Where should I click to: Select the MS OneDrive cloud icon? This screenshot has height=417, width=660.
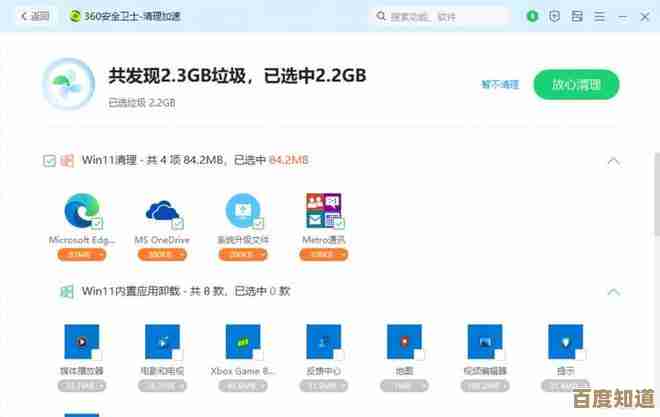click(163, 210)
